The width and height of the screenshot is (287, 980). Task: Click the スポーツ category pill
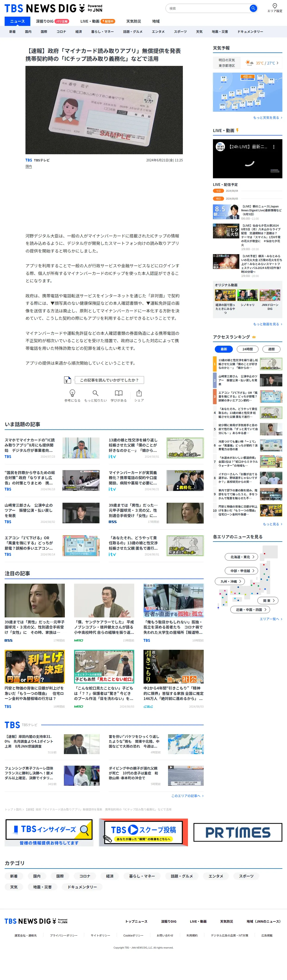[246, 876]
